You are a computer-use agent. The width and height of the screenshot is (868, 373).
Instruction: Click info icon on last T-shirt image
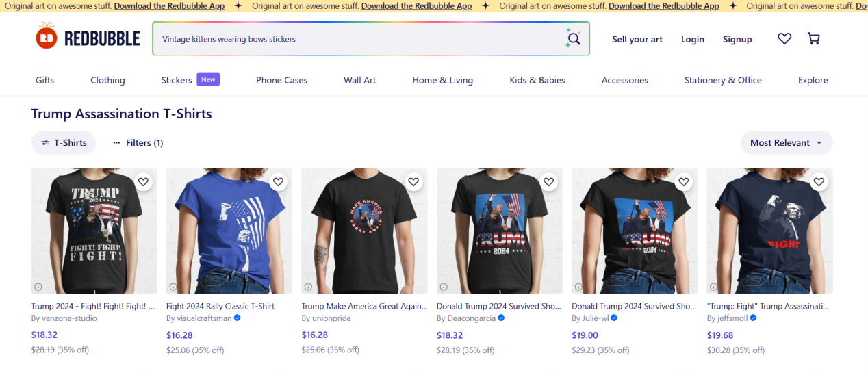[x=713, y=287]
